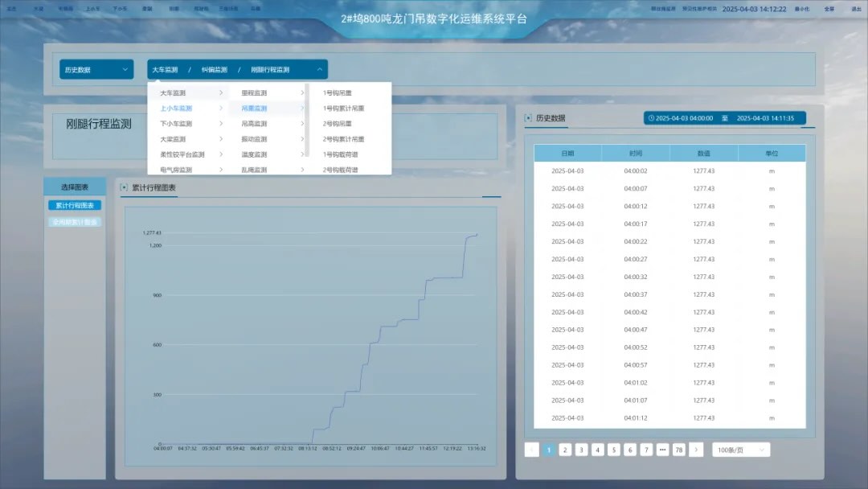Expand the 吊高监测 submenu arrow

[302, 124]
